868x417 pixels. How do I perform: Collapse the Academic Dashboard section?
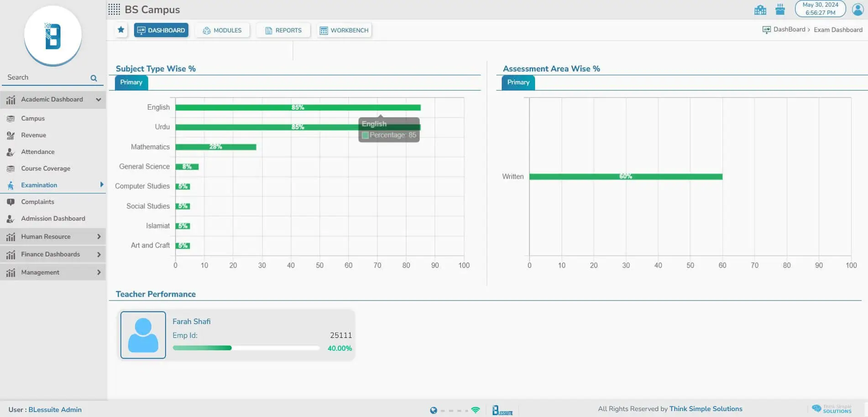(98, 100)
